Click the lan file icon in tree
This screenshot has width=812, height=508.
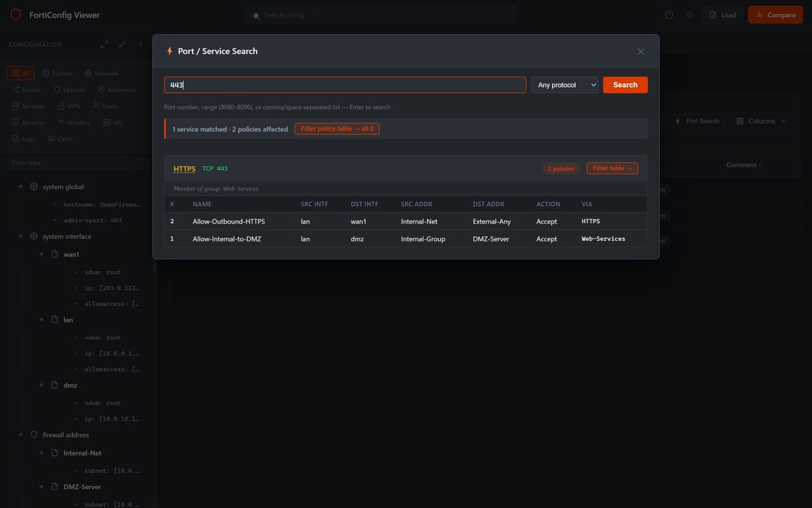(x=55, y=320)
